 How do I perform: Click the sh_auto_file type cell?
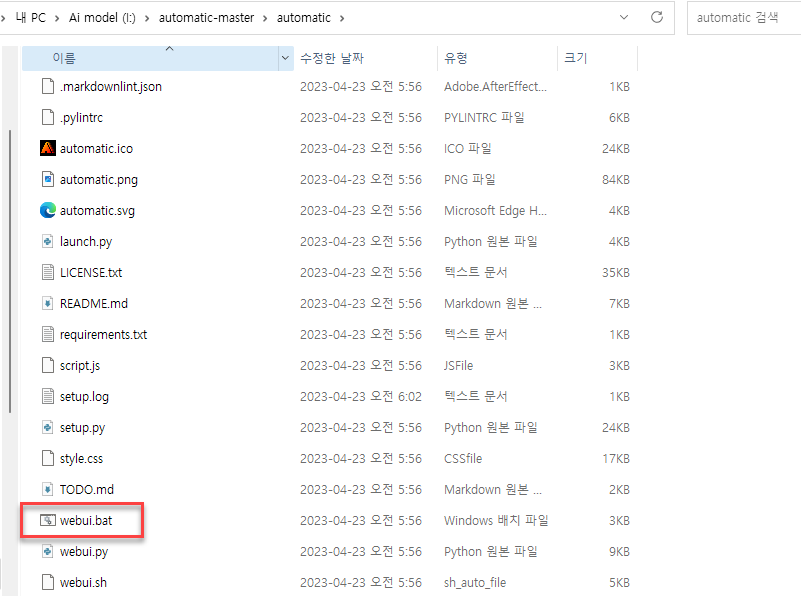click(x=475, y=583)
